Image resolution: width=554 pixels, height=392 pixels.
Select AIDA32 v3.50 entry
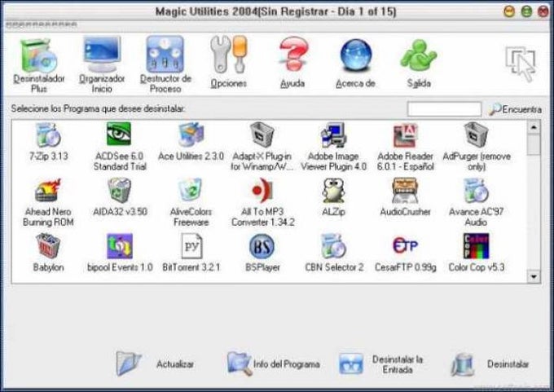pyautogui.click(x=120, y=197)
